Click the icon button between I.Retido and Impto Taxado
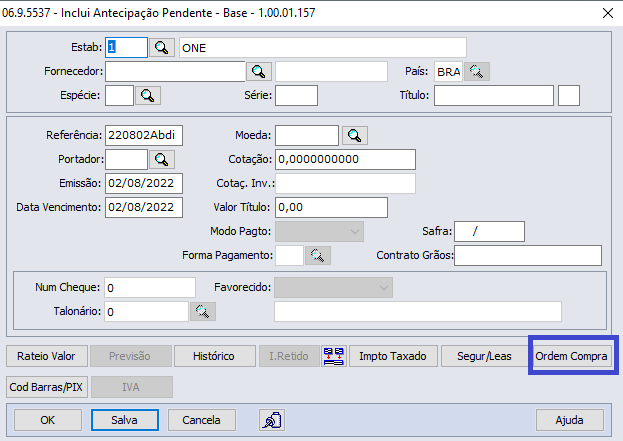This screenshot has width=623, height=441. 334,356
